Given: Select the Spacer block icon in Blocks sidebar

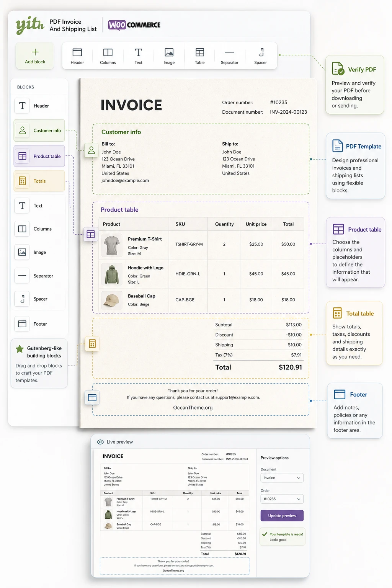Looking at the screenshot, I should click(22, 299).
